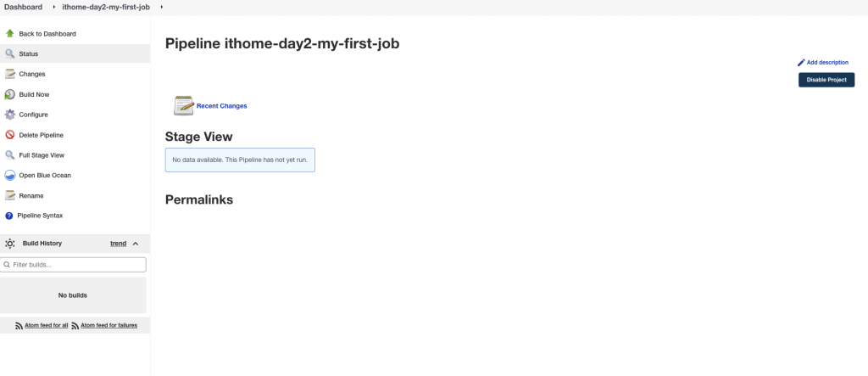Open the Dashboard breadcrumb link
This screenshot has height=376, width=868.
(x=23, y=7)
